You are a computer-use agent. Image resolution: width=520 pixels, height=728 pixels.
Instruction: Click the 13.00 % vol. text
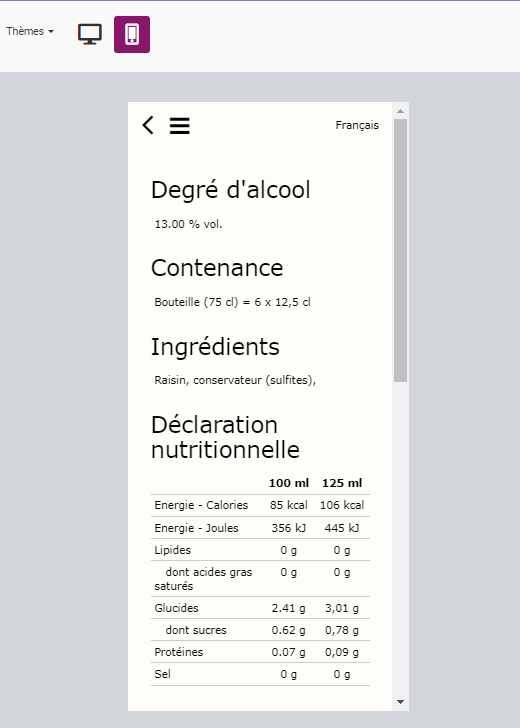(x=188, y=224)
